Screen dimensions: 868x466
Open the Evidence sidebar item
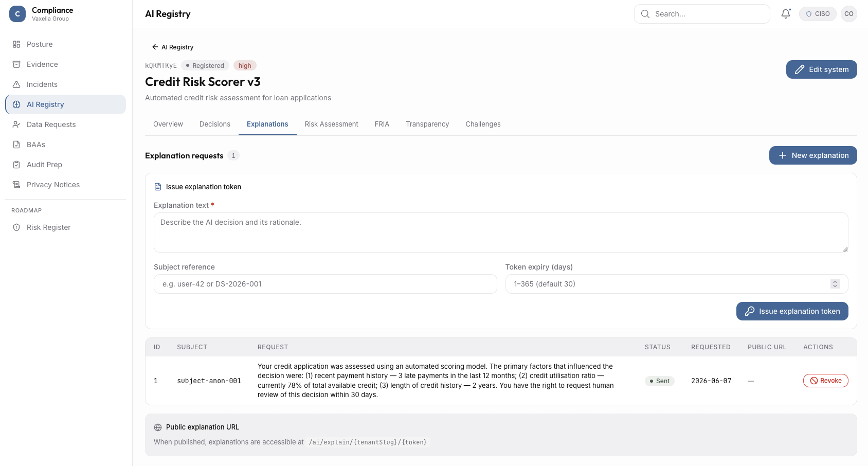(x=65, y=64)
